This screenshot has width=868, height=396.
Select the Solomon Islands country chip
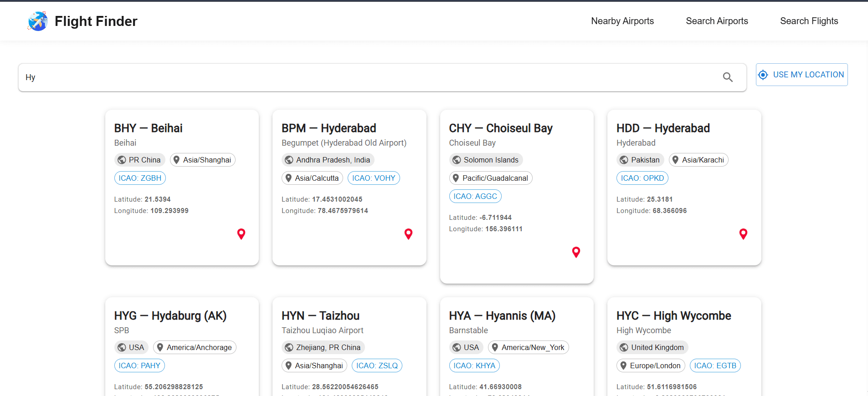[486, 160]
